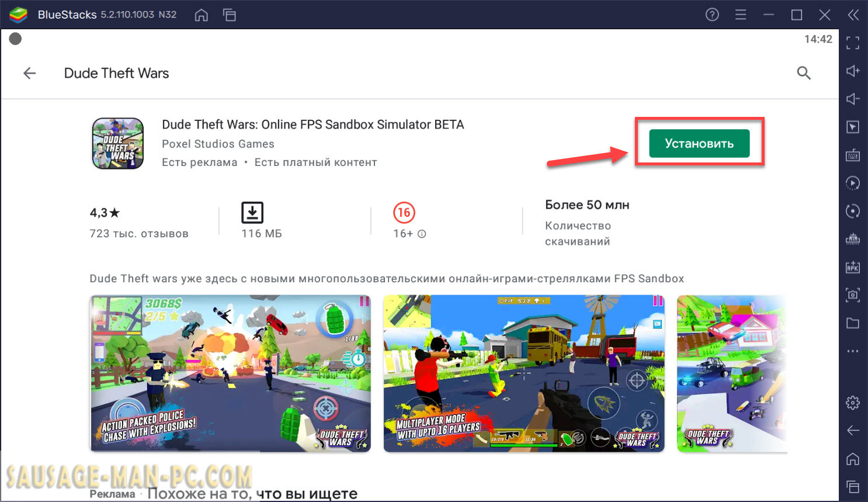
Task: Click the 14:42 clock in the status bar
Action: pos(818,39)
